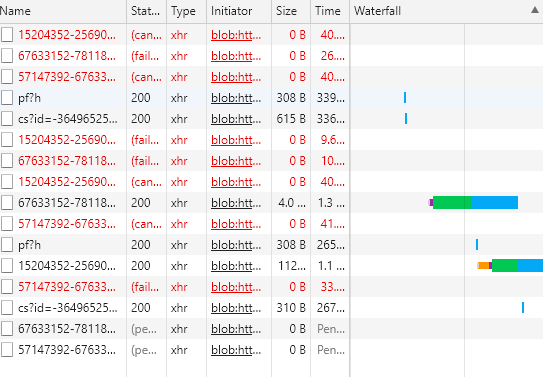Image resolution: width=543 pixels, height=377 pixels.
Task: Click the 308 B size of the 339 ms request
Action: (x=291, y=98)
